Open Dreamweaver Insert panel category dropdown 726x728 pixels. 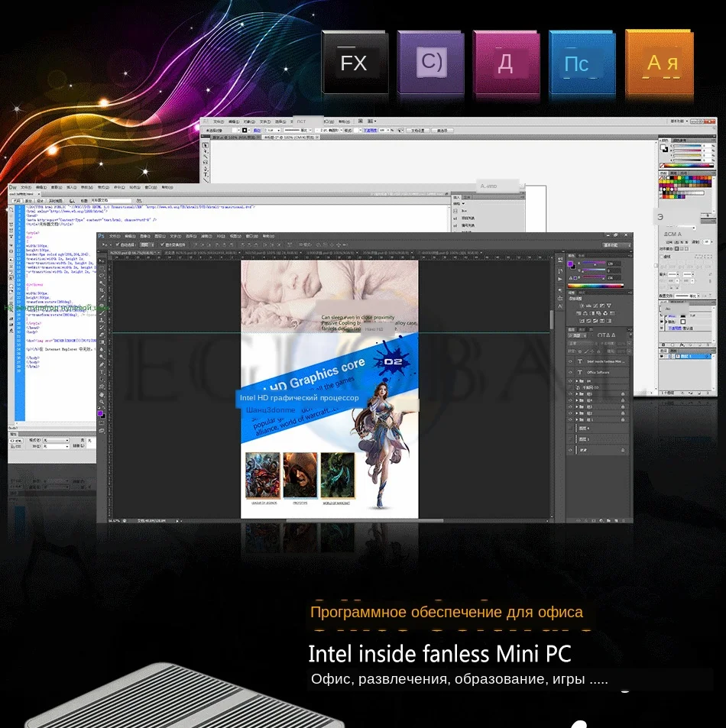click(x=459, y=203)
